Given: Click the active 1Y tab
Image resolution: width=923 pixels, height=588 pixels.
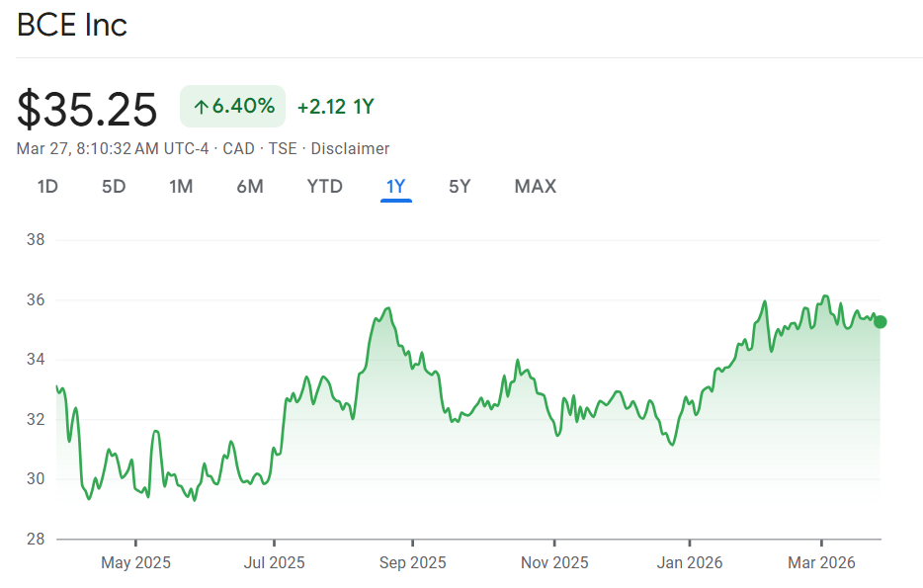Looking at the screenshot, I should click(396, 186).
